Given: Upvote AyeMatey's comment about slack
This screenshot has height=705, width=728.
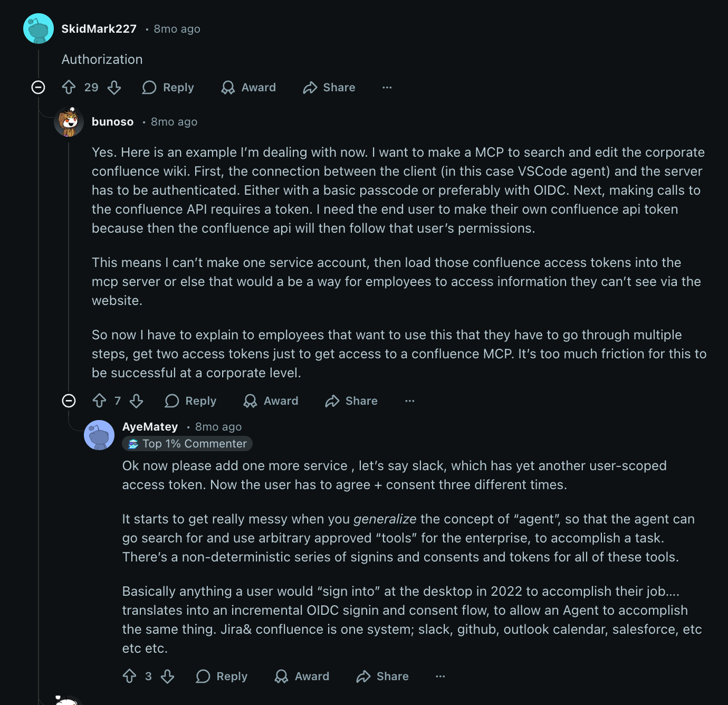Looking at the screenshot, I should point(129,677).
